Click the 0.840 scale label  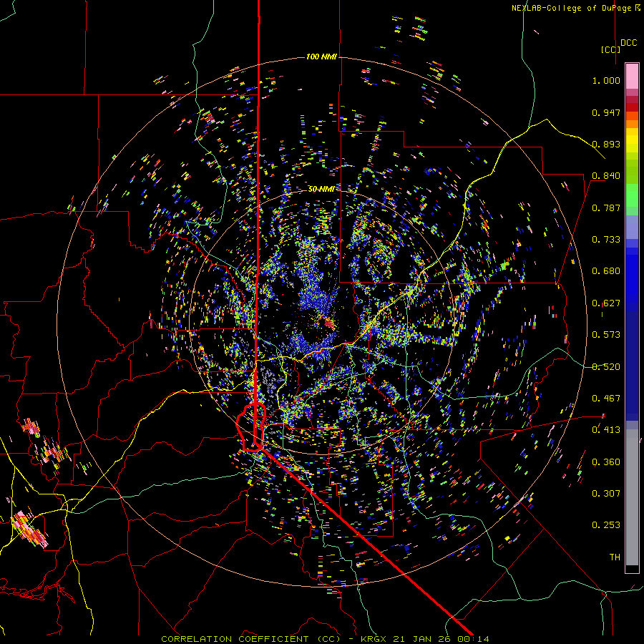tap(606, 176)
